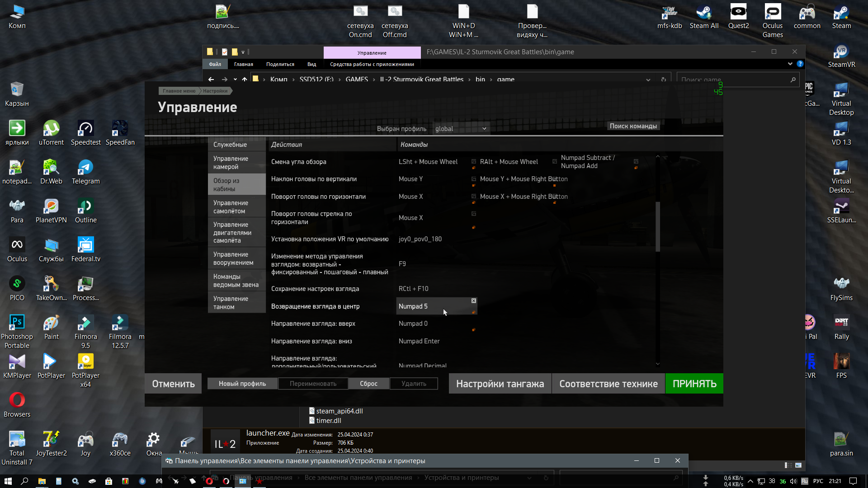Image resolution: width=868 pixels, height=488 pixels.
Task: Expand breadcrumb chevron after GAMES
Action: (374, 80)
